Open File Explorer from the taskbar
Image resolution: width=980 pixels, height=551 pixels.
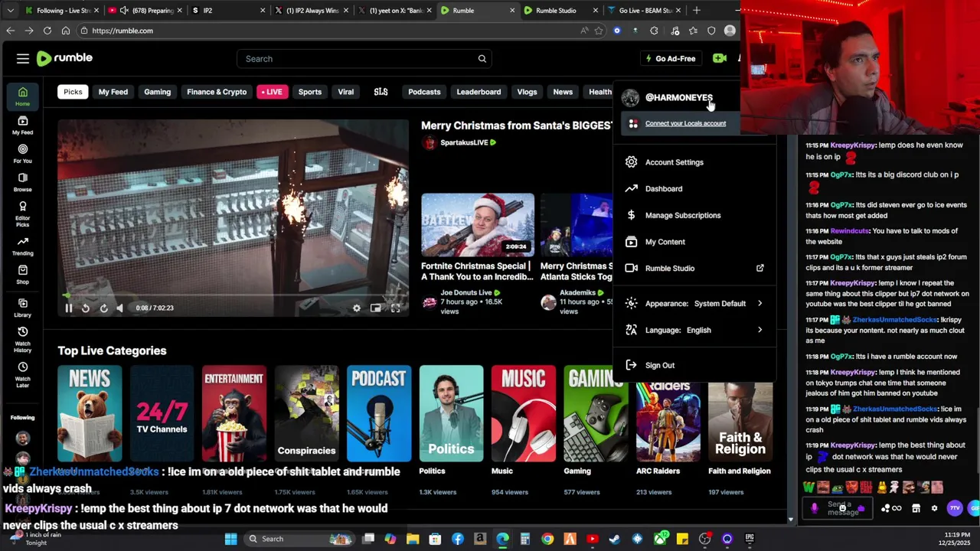pos(413,539)
